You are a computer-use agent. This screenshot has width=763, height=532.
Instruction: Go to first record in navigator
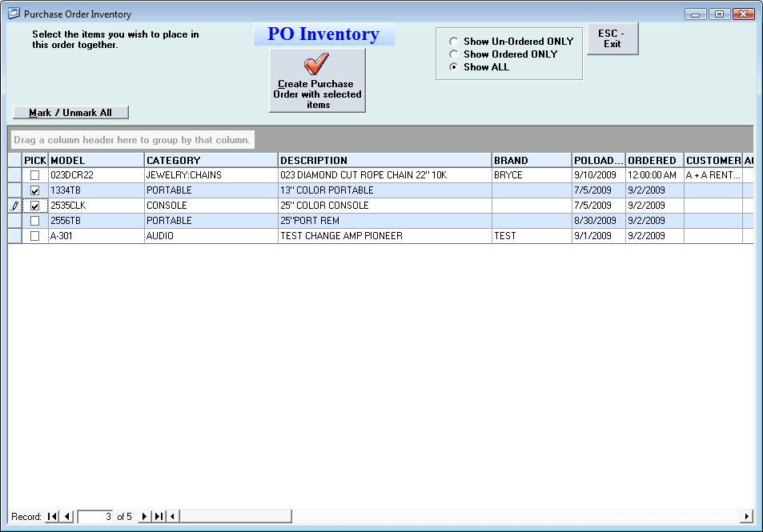click(53, 517)
